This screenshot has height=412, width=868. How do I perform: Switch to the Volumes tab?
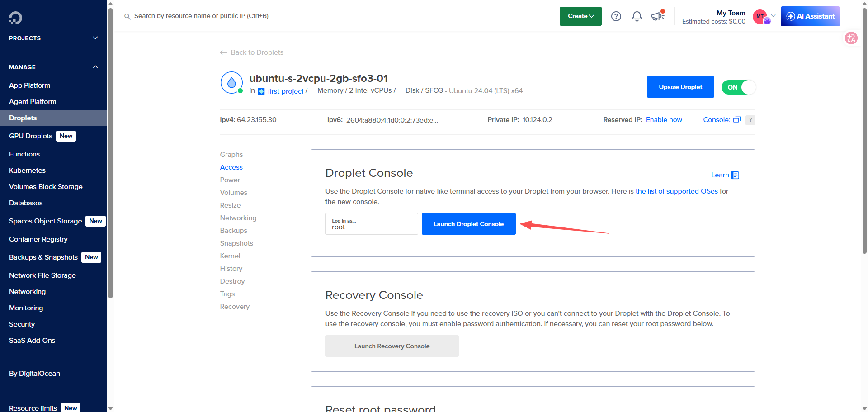[x=234, y=193]
